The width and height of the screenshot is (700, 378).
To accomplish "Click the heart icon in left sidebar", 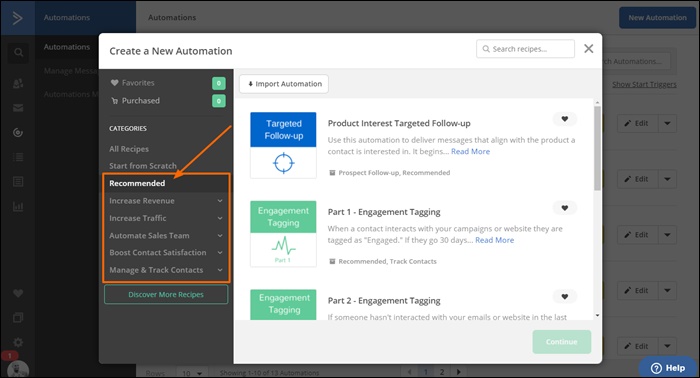I will (18, 293).
